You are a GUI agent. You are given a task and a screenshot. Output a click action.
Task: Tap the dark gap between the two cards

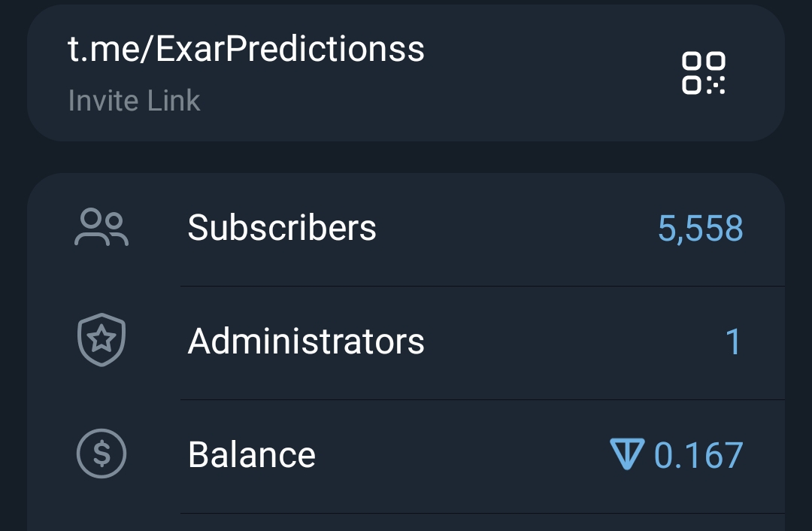(x=406, y=157)
